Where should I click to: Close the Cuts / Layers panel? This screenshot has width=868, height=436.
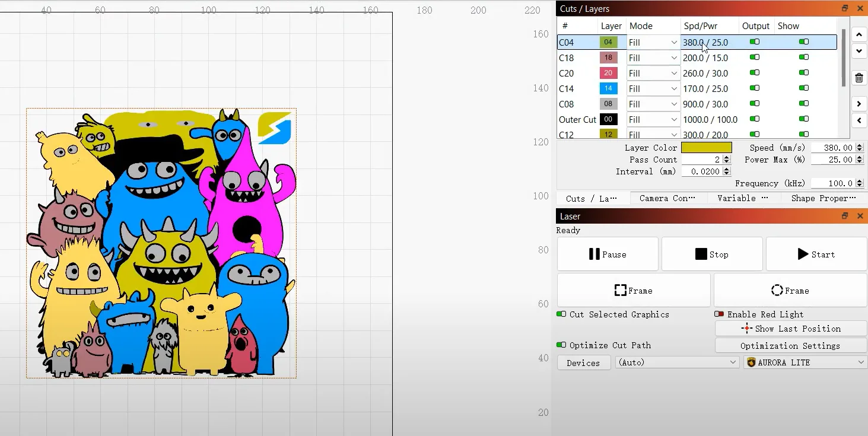(x=860, y=8)
